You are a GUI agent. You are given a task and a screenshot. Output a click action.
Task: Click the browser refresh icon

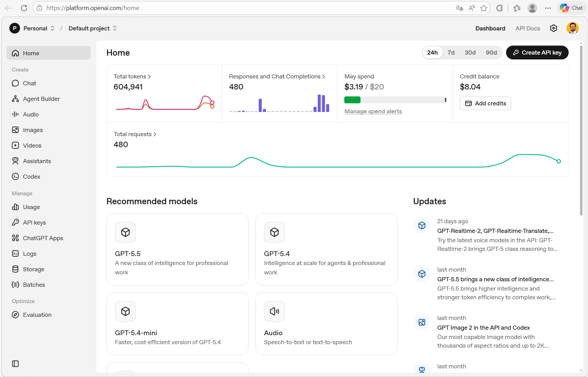coord(24,8)
